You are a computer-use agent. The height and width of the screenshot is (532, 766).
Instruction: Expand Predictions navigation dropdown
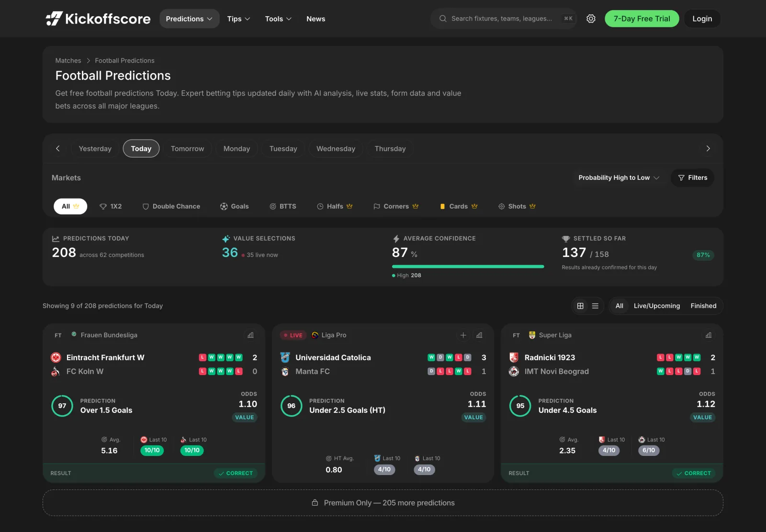[x=189, y=19]
